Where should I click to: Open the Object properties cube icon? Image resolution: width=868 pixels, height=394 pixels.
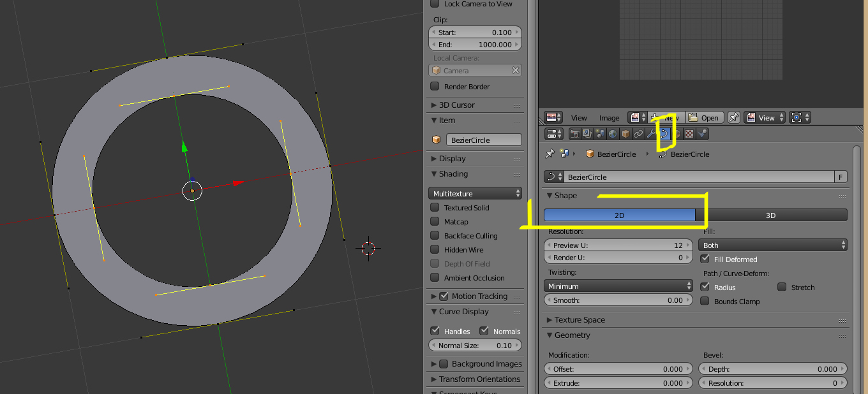pyautogui.click(x=625, y=134)
